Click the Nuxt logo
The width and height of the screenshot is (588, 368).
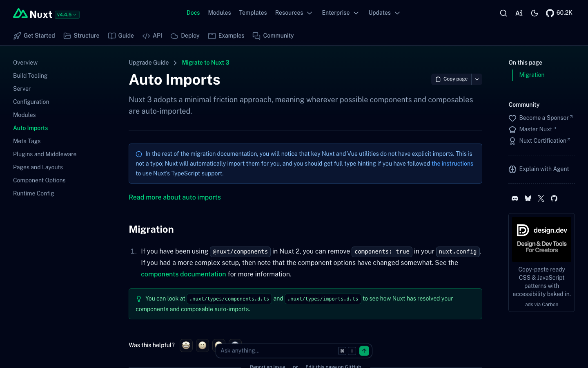pyautogui.click(x=33, y=14)
